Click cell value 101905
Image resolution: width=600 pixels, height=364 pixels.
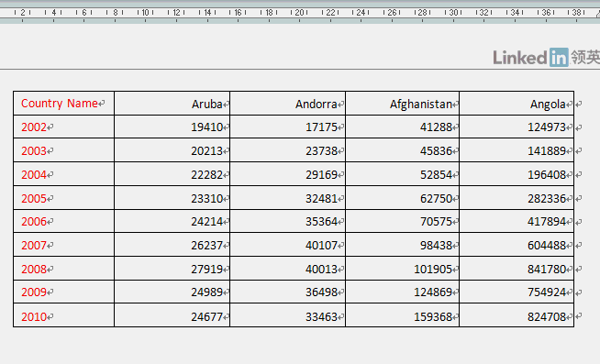(x=433, y=269)
